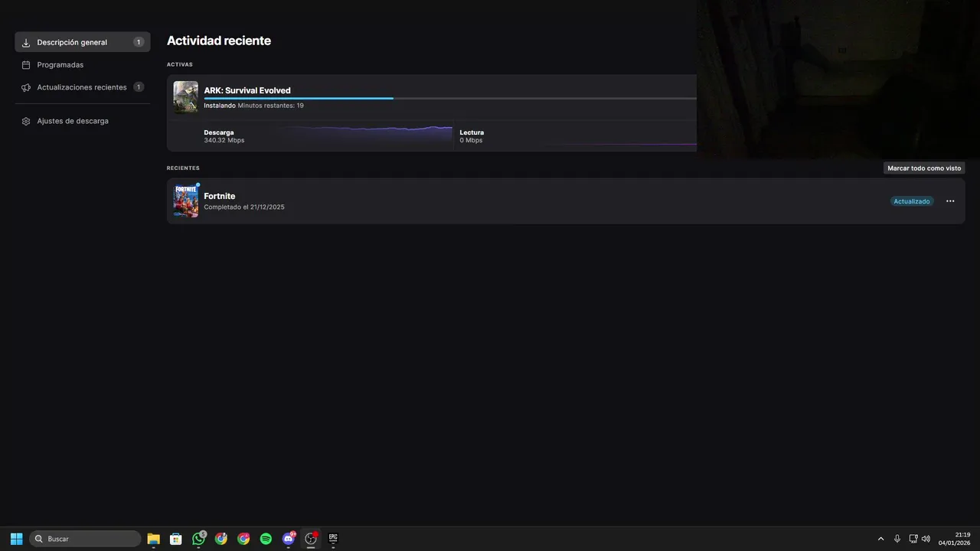
Task: Click the Actualizado badge on Fortnite
Action: [912, 201]
